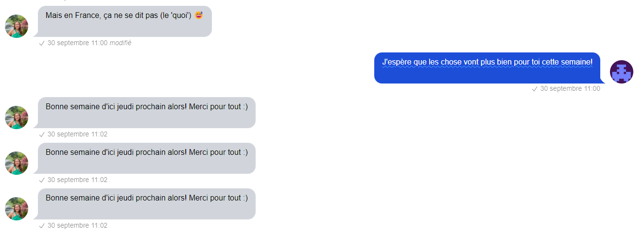The height and width of the screenshot is (234, 644).
Task: Open the avatar beside the "Mais en France" message
Action: tap(17, 26)
